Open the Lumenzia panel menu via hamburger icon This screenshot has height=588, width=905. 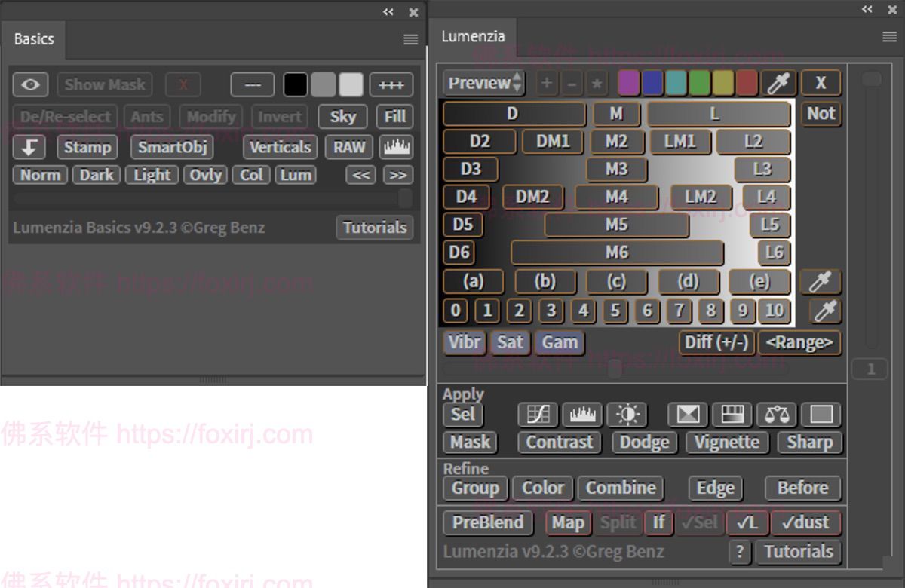(x=891, y=35)
